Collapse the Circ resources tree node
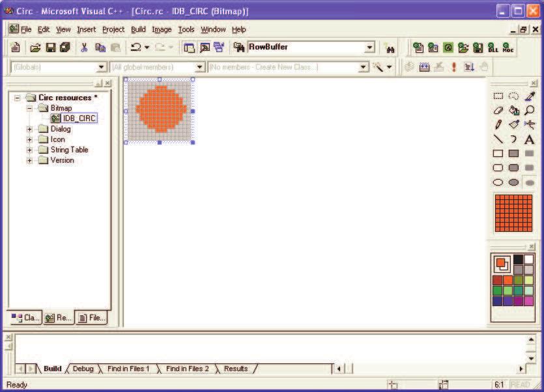This screenshot has width=544, height=392. tap(18, 98)
